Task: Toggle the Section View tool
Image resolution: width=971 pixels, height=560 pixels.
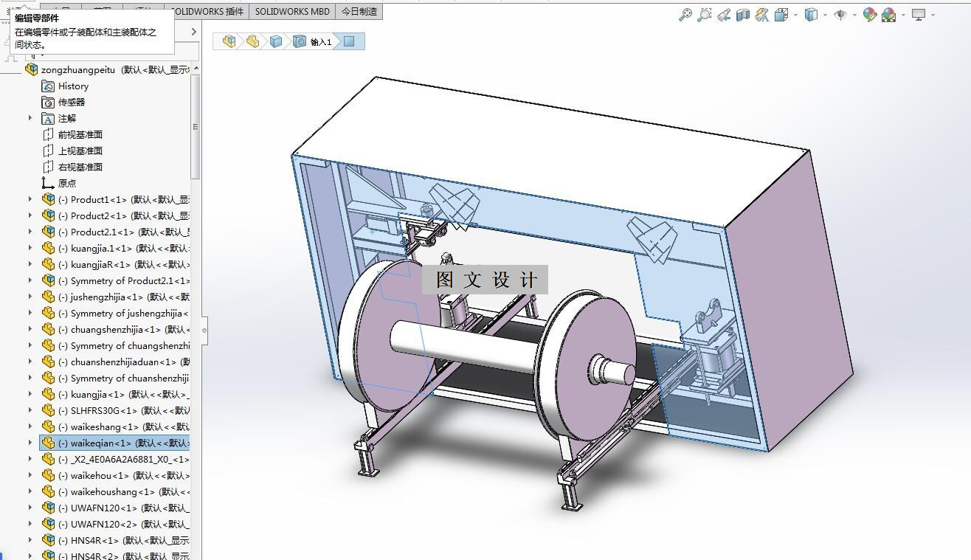Action: click(743, 15)
